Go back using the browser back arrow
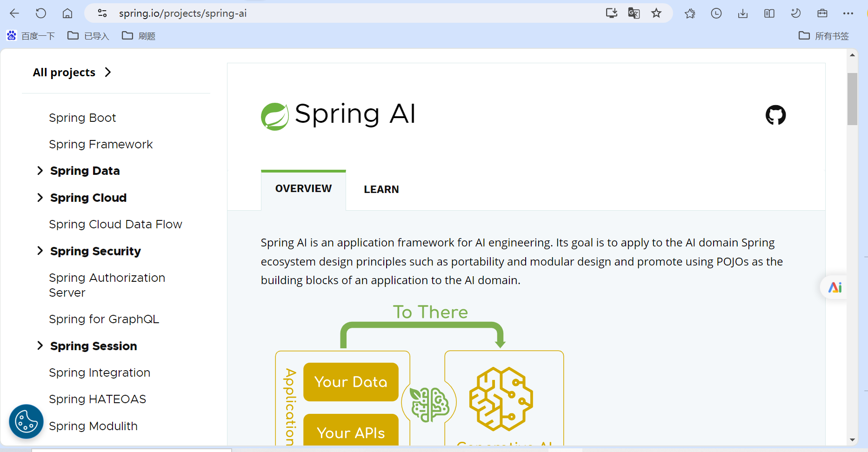The image size is (868, 452). point(14,13)
